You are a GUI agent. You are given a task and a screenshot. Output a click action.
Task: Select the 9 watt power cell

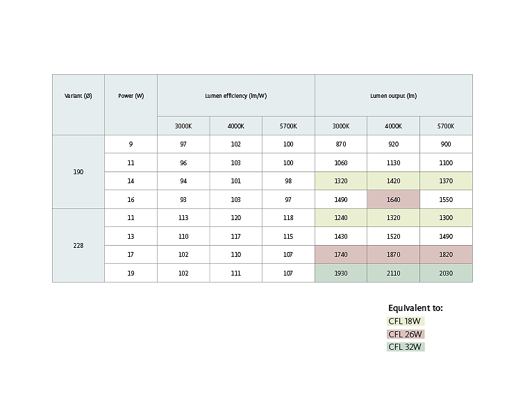tap(131, 144)
